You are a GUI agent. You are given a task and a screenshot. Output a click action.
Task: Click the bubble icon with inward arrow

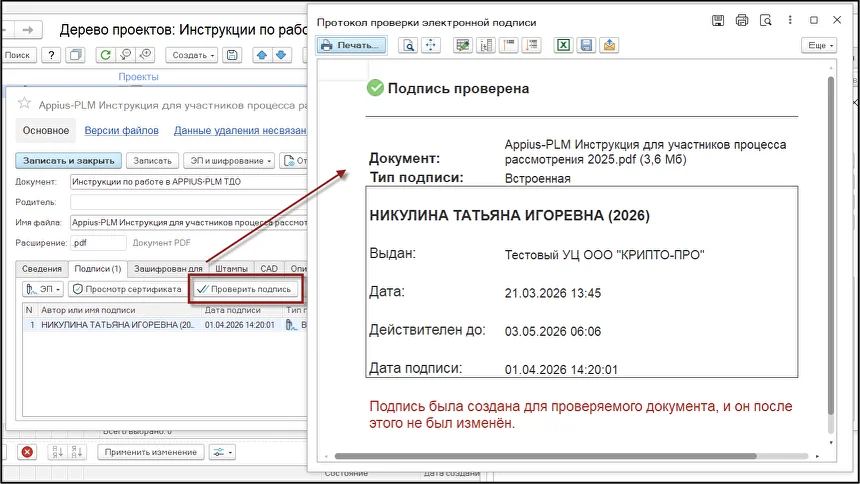pyautogui.click(x=126, y=55)
